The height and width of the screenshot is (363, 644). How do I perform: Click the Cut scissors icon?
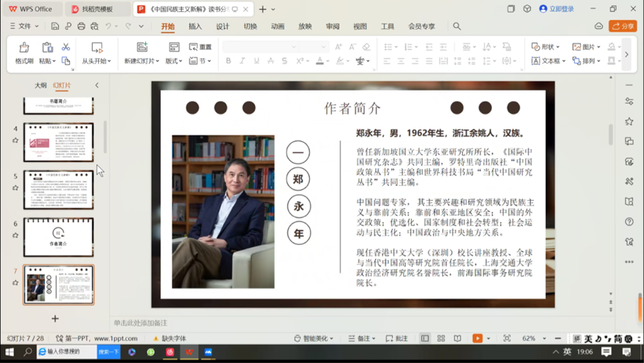(65, 47)
